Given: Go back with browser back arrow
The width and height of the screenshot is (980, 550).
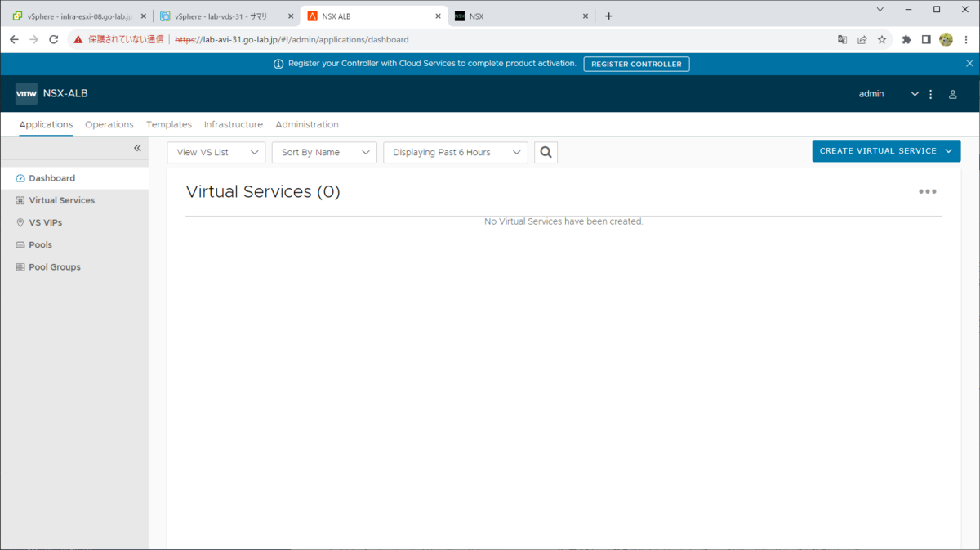Looking at the screenshot, I should [x=14, y=39].
